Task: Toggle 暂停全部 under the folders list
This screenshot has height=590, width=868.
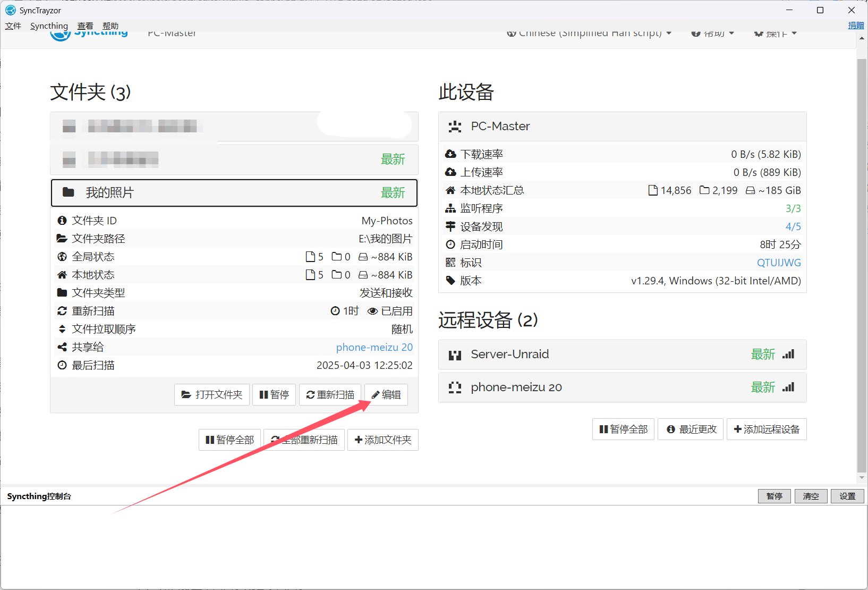Action: [x=229, y=440]
